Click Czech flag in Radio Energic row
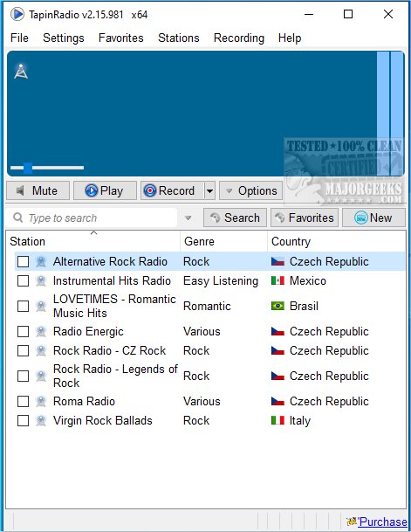411x532 pixels. click(x=277, y=331)
